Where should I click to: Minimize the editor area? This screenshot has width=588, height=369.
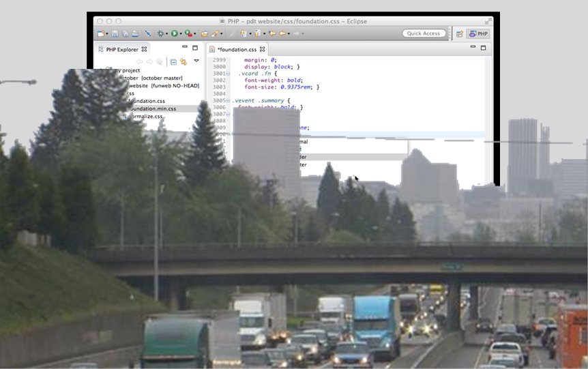(473, 47)
